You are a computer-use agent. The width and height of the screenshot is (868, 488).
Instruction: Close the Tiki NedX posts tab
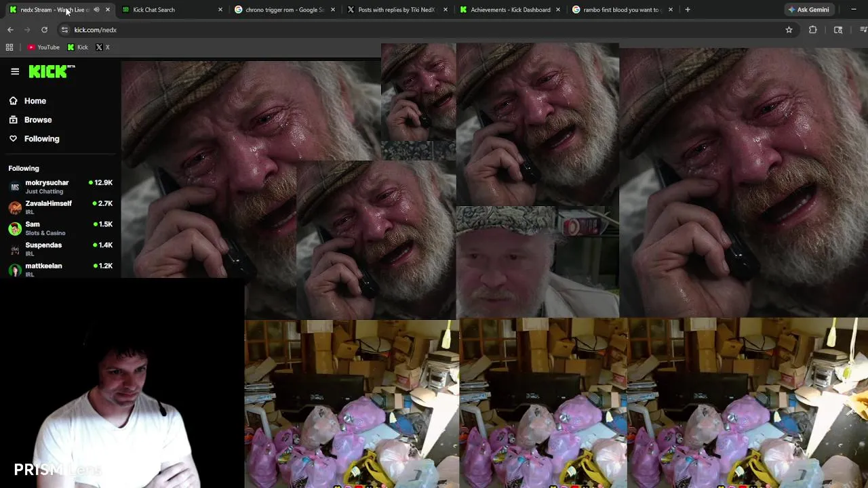pyautogui.click(x=445, y=9)
